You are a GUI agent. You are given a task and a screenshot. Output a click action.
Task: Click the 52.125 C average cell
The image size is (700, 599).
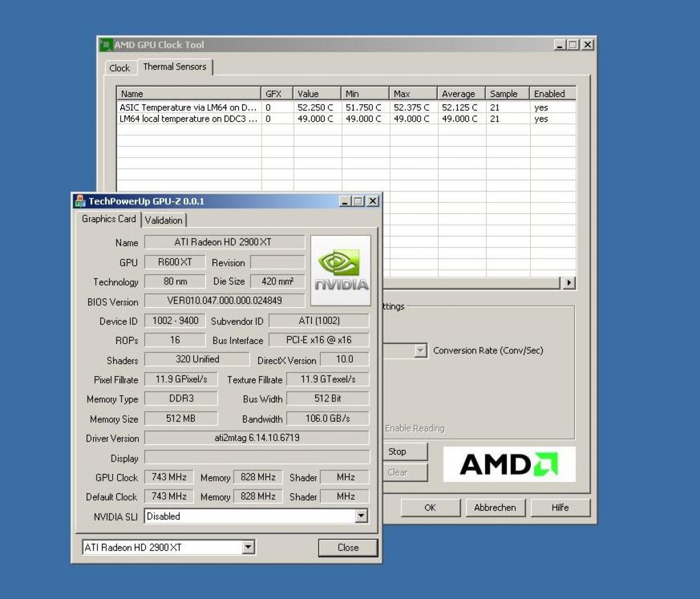pyautogui.click(x=460, y=108)
